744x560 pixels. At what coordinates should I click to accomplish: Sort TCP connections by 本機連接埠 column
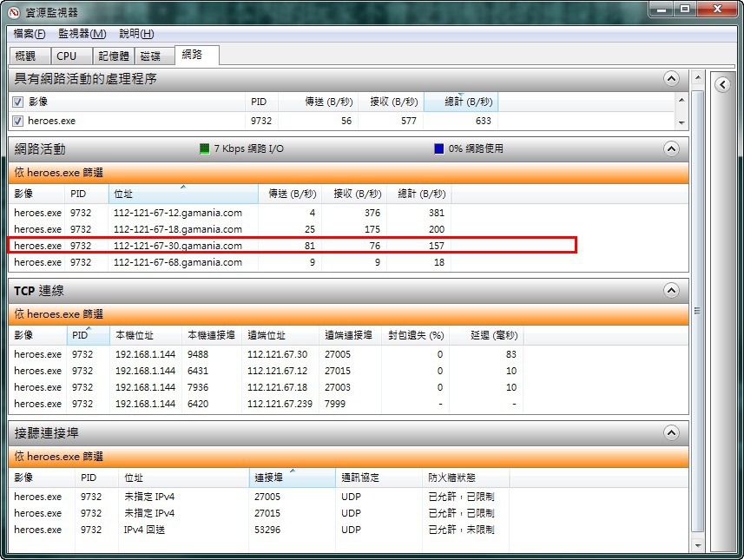coord(212,335)
